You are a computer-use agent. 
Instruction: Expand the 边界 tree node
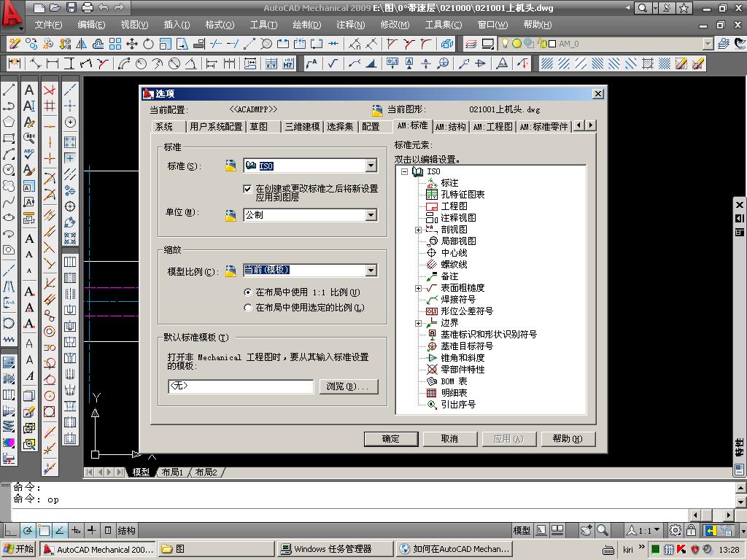click(x=418, y=323)
